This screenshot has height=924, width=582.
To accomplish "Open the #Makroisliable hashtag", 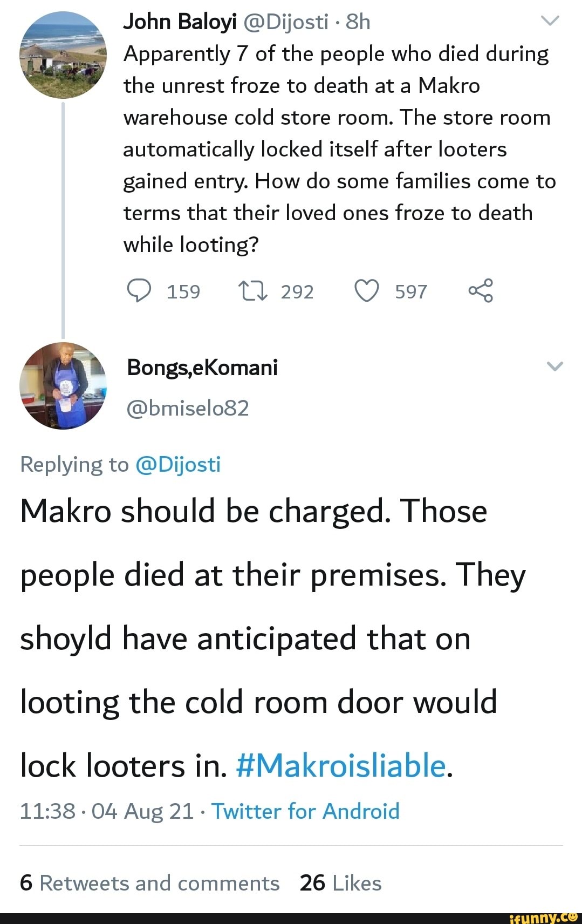I will (x=341, y=766).
